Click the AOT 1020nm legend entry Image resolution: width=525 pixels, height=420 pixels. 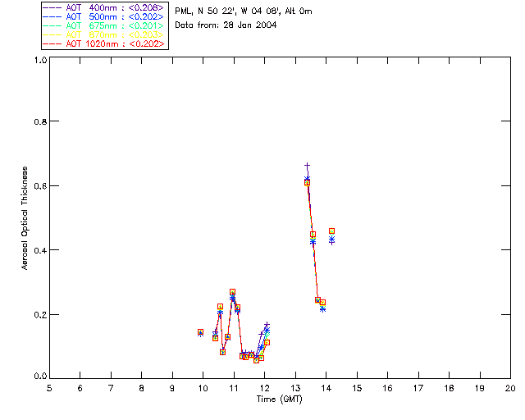pos(103,43)
